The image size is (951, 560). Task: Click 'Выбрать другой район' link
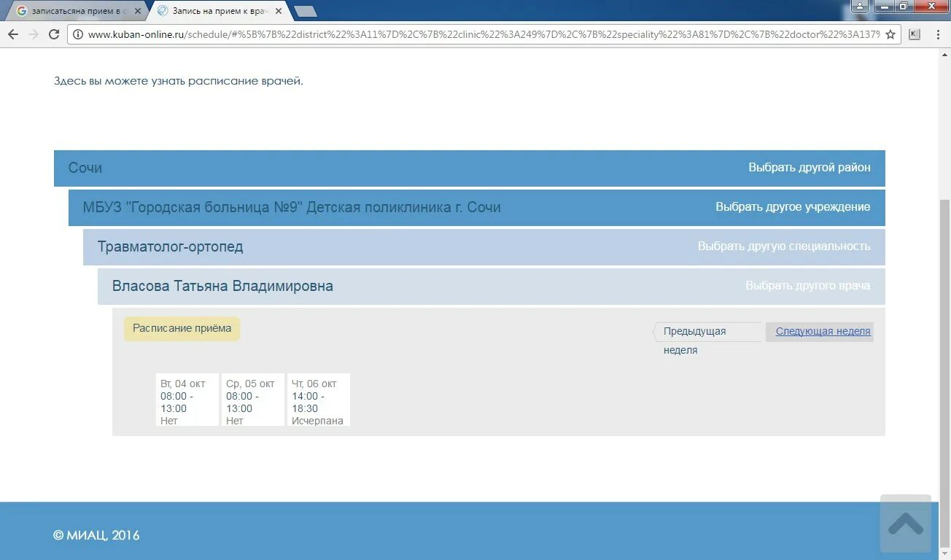809,168
